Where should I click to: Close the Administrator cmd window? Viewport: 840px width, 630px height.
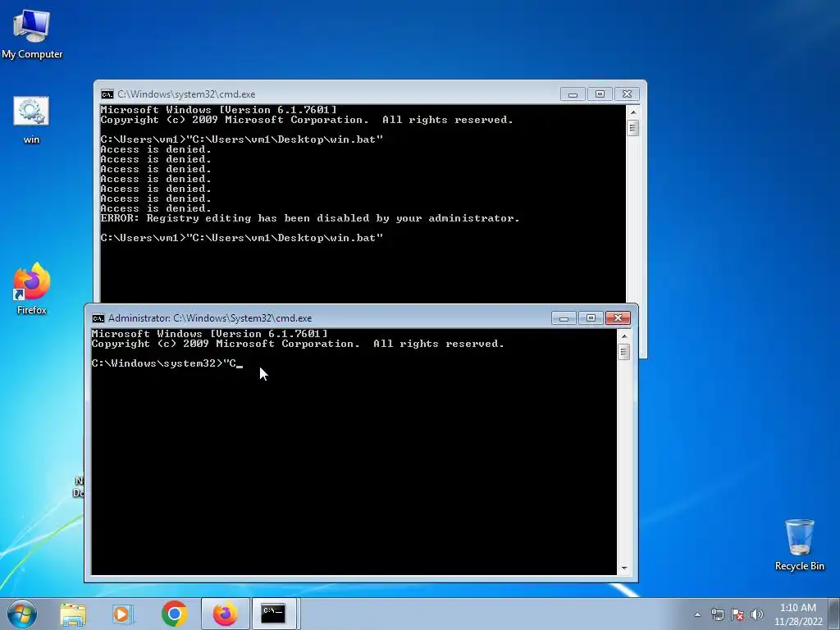[x=618, y=318]
